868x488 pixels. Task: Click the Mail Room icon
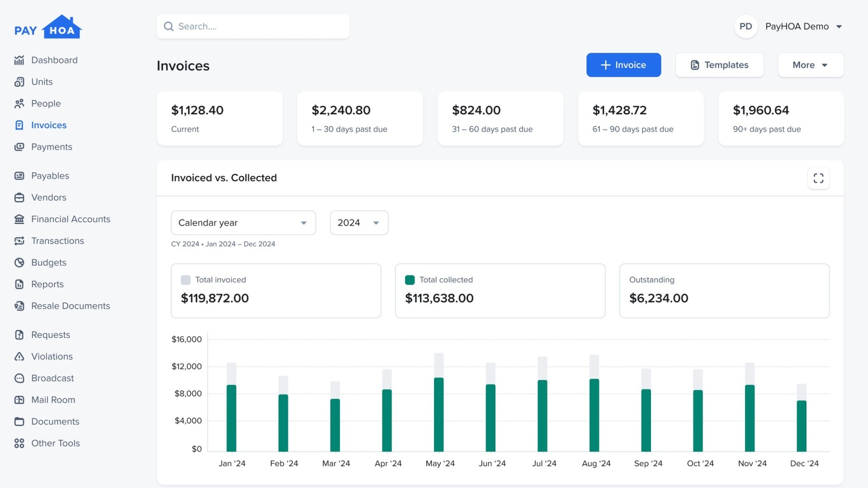(x=19, y=400)
